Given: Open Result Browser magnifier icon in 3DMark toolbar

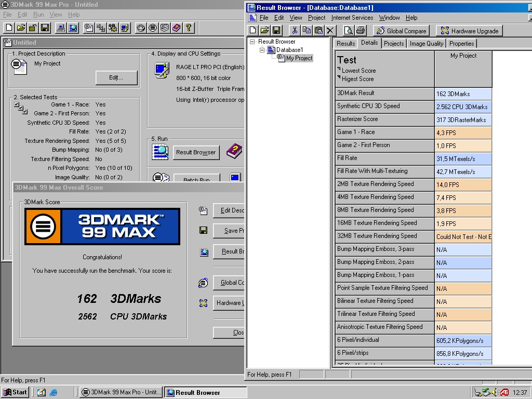Looking at the screenshot, I should (x=73, y=28).
